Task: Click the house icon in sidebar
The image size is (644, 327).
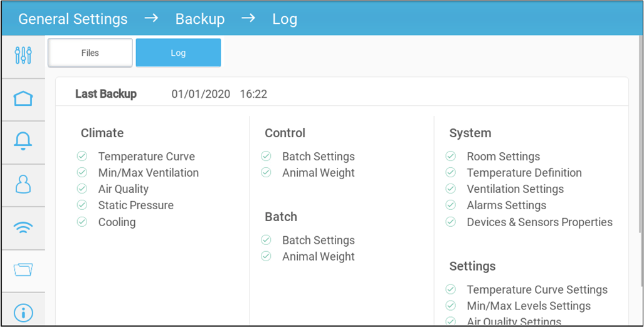Action: click(x=23, y=99)
